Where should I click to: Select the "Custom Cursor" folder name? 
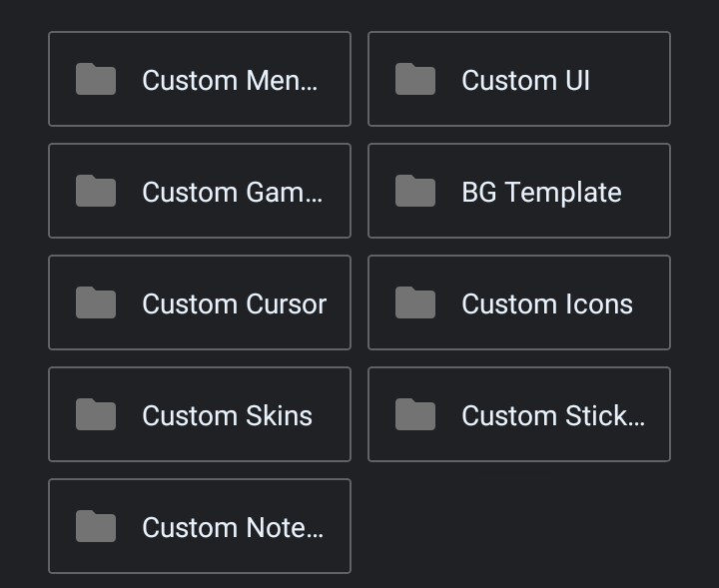234,304
